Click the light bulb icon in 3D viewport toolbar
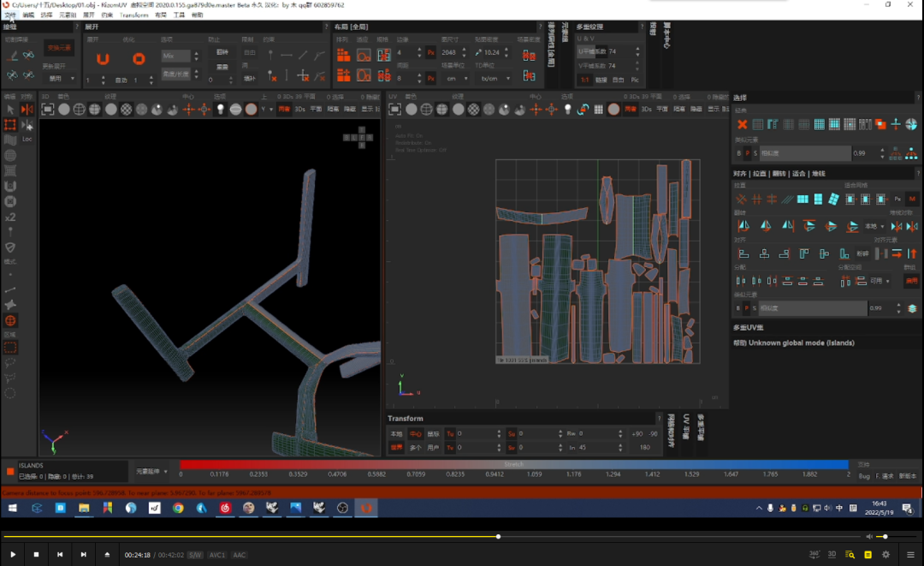This screenshot has height=566, width=924. 221,109
